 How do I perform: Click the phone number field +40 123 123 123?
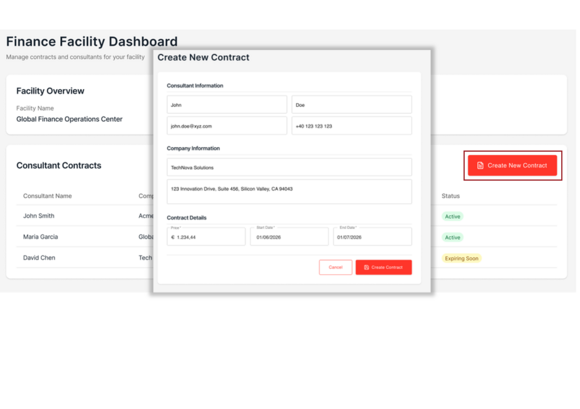pyautogui.click(x=351, y=126)
